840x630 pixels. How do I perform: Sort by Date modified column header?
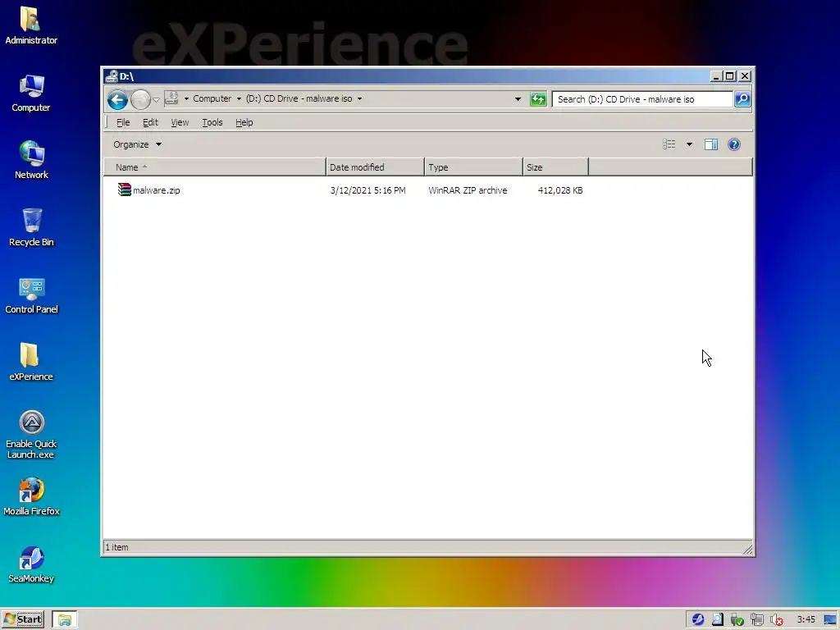click(x=374, y=167)
